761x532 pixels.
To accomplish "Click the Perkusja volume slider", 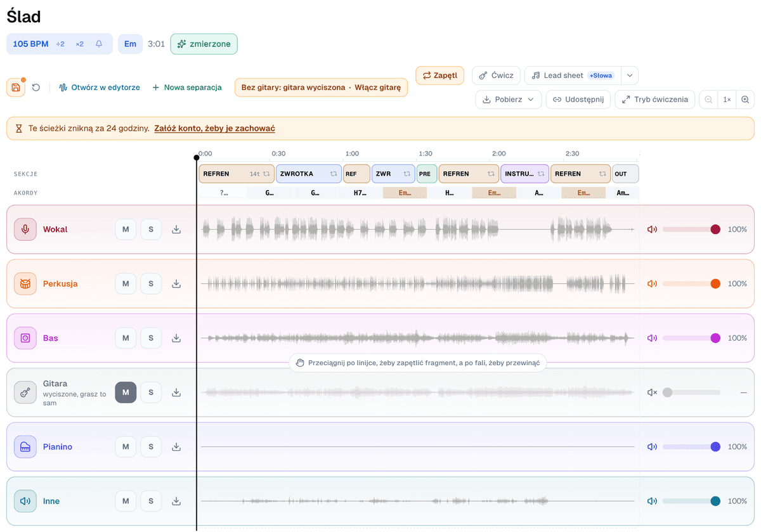I will tap(692, 284).
